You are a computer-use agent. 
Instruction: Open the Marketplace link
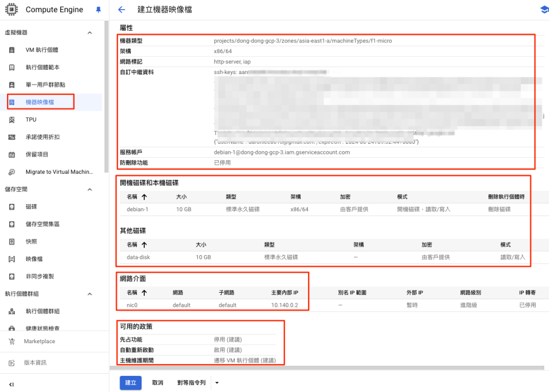(x=40, y=341)
